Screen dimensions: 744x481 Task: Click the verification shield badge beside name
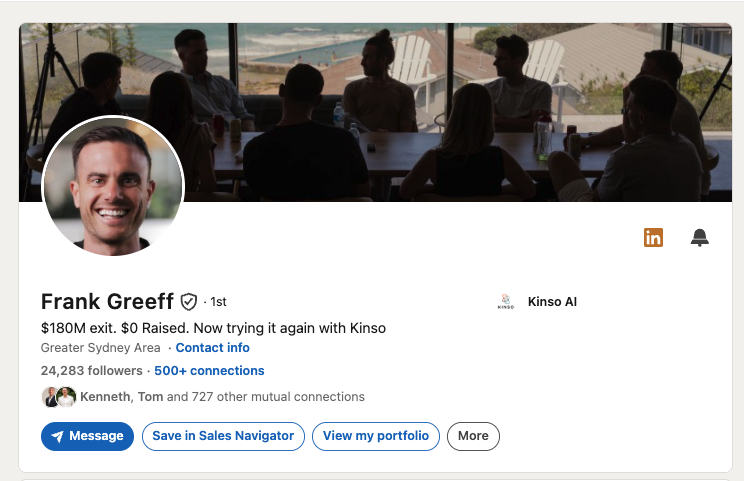[x=189, y=301]
